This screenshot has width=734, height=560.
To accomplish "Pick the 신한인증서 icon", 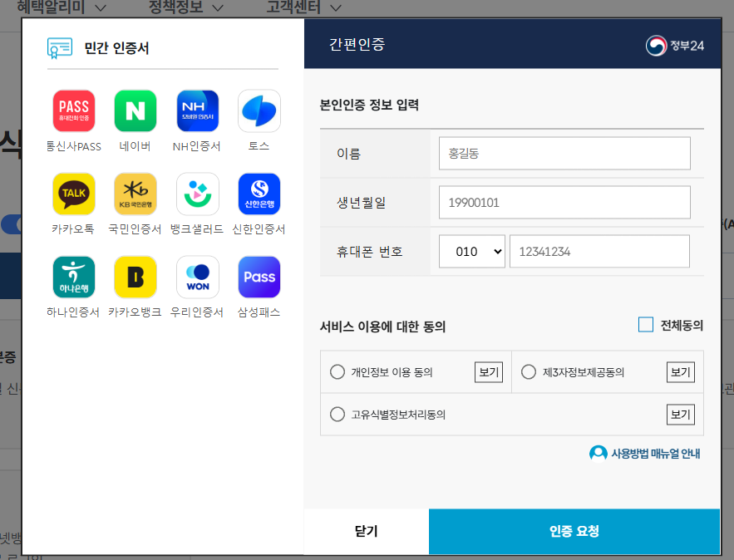I will (259, 194).
